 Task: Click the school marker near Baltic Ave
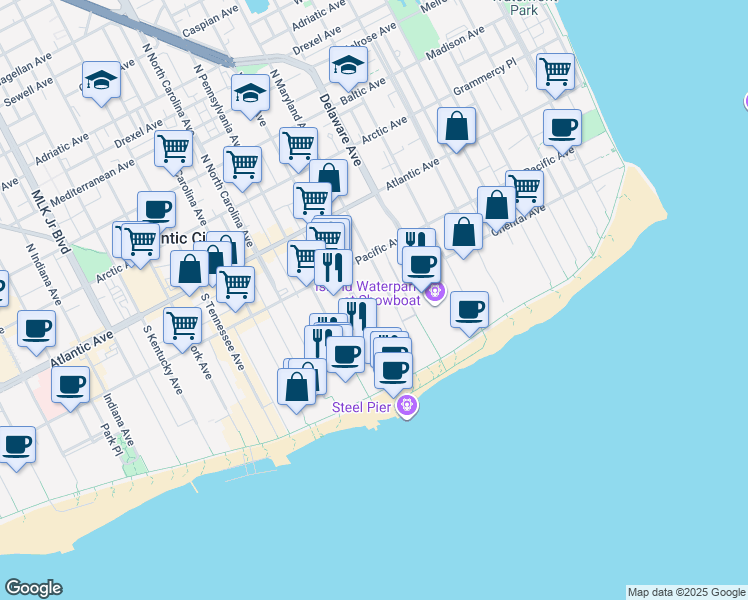point(348,66)
